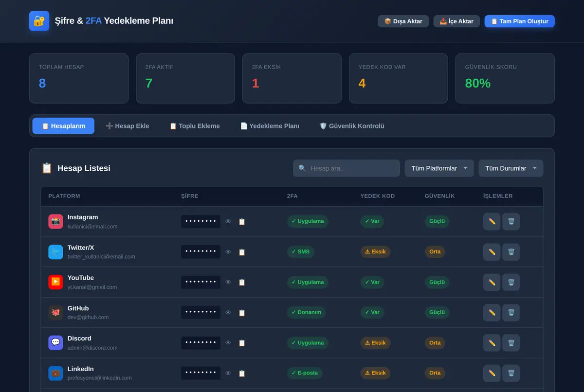Copy the Twitter/X password to clipboard
Viewport: 584px width, 392px height.
point(242,252)
